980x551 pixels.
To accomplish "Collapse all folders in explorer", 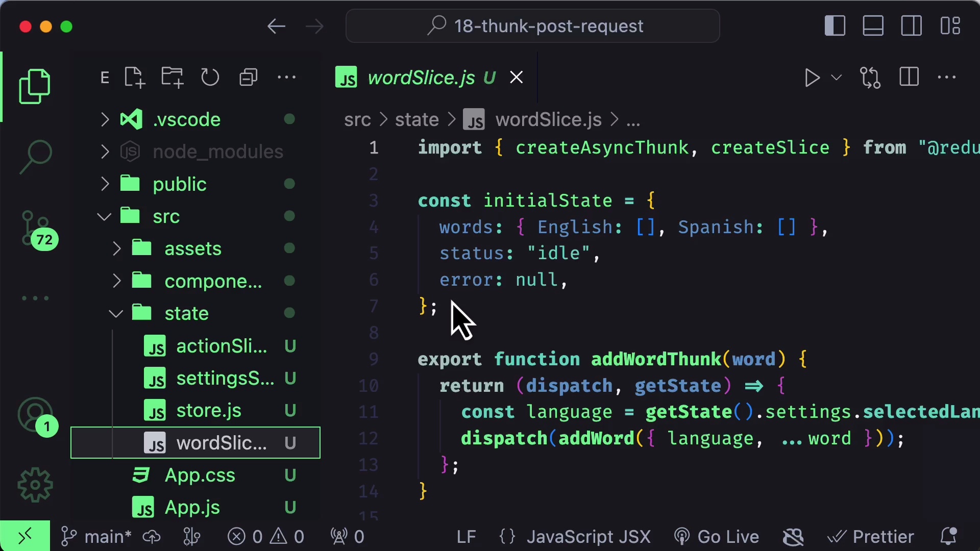I will [x=248, y=78].
